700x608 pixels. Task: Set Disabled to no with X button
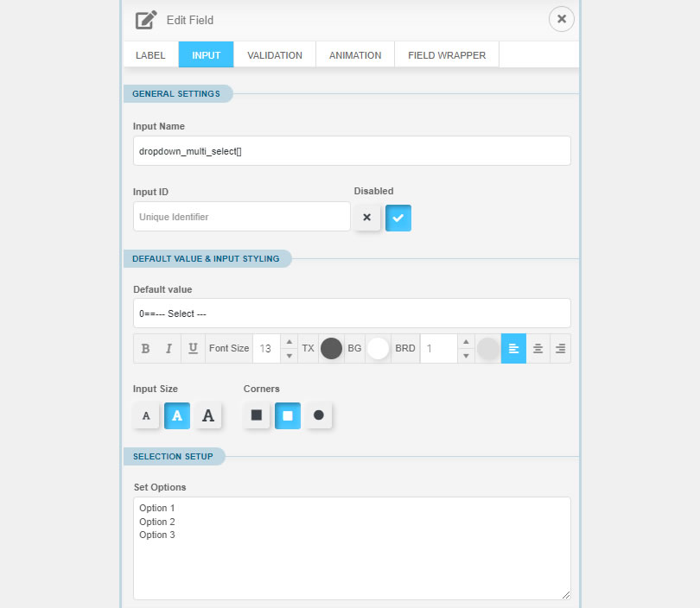[367, 218]
